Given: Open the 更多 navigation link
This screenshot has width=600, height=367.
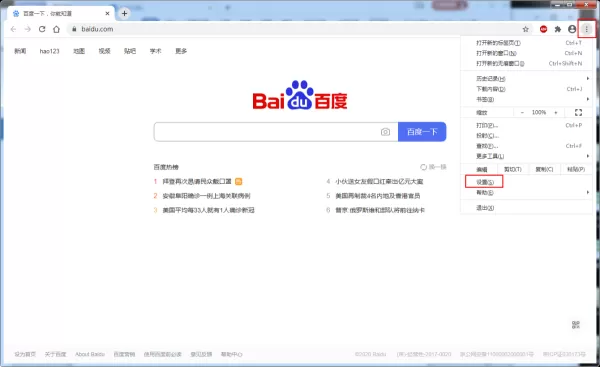Looking at the screenshot, I should tap(181, 51).
